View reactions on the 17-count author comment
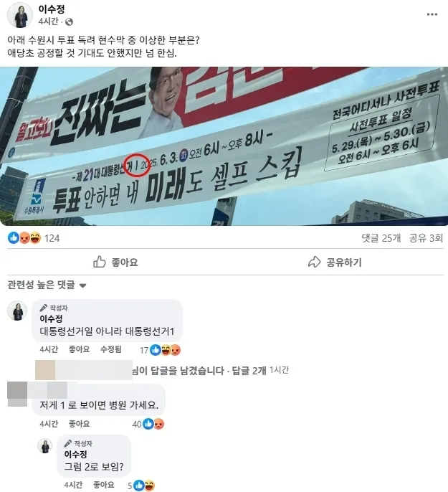This screenshot has width=448, height=492. pyautogui.click(x=165, y=350)
